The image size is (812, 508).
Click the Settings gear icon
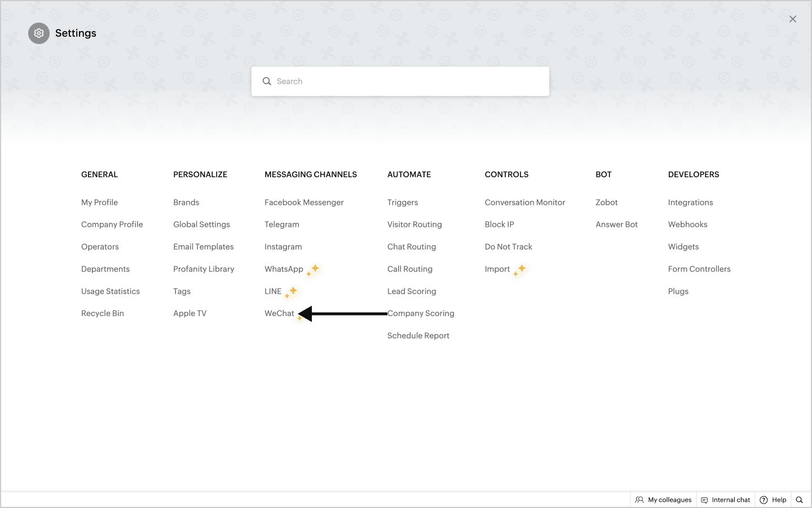(x=39, y=33)
